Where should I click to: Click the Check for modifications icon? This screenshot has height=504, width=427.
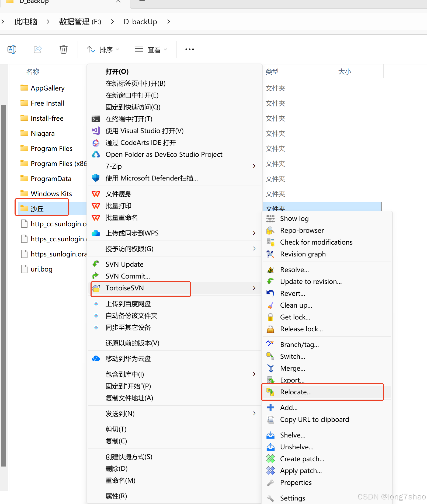270,242
